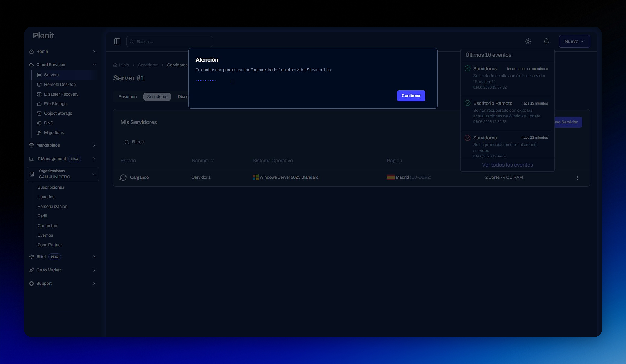Screen dimensions: 626x364
Task: Click check icon of first Servidores event
Action: click(x=468, y=68)
